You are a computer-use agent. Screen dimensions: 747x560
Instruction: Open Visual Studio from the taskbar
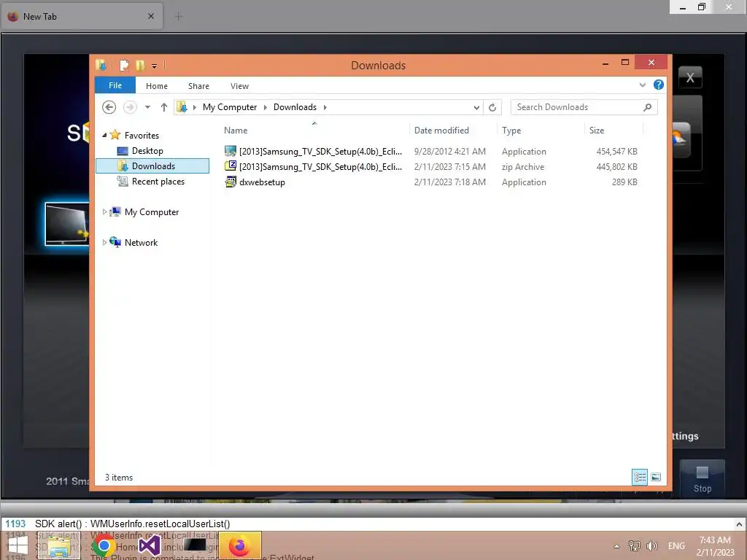pyautogui.click(x=149, y=545)
